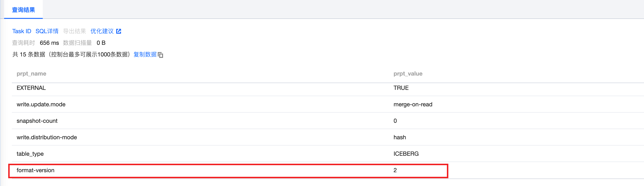This screenshot has width=644, height=186.
Task: Click the external link icon beside 优化建议
Action: point(119,31)
